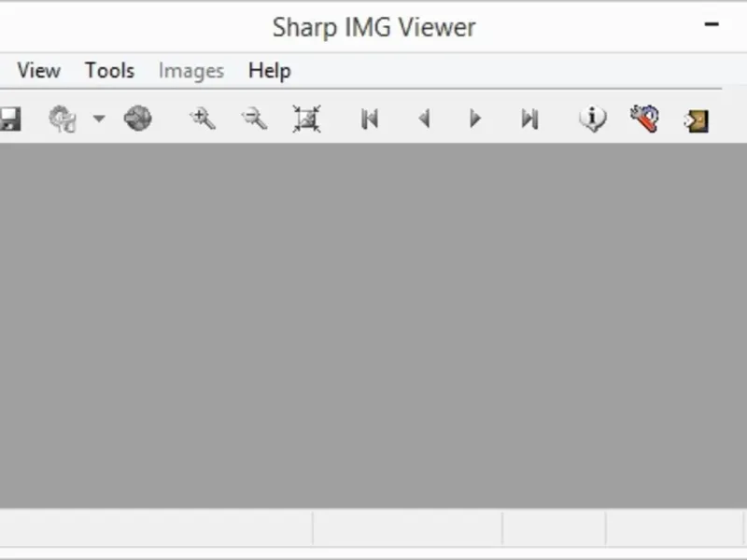The image size is (747, 560).
Task: Open options with the wrench tools icon
Action: tap(644, 119)
